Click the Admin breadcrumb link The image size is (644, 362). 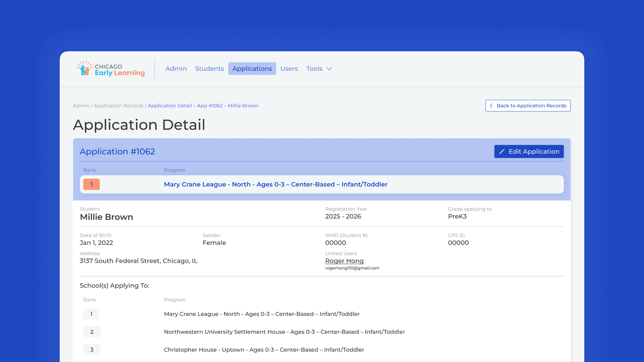coord(81,106)
